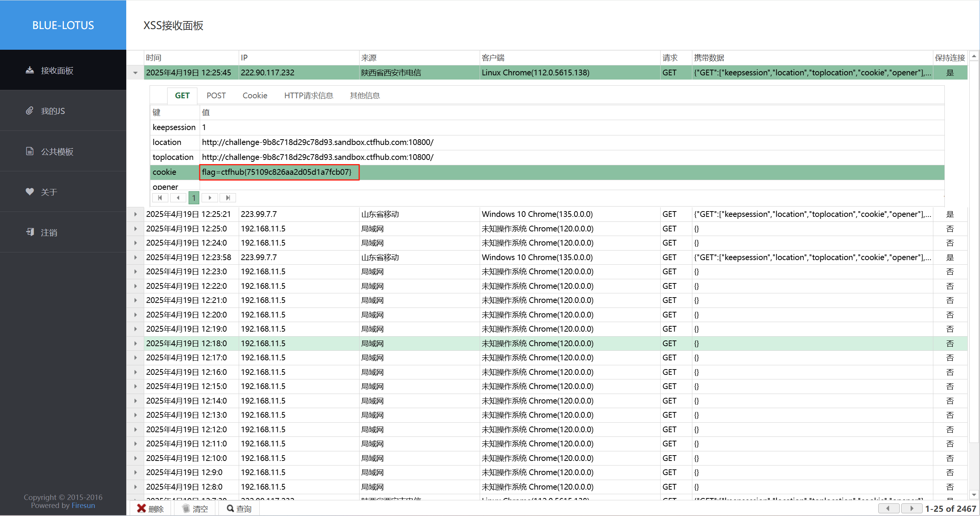Go to last page of GET details
980x516 pixels.
(x=228, y=198)
